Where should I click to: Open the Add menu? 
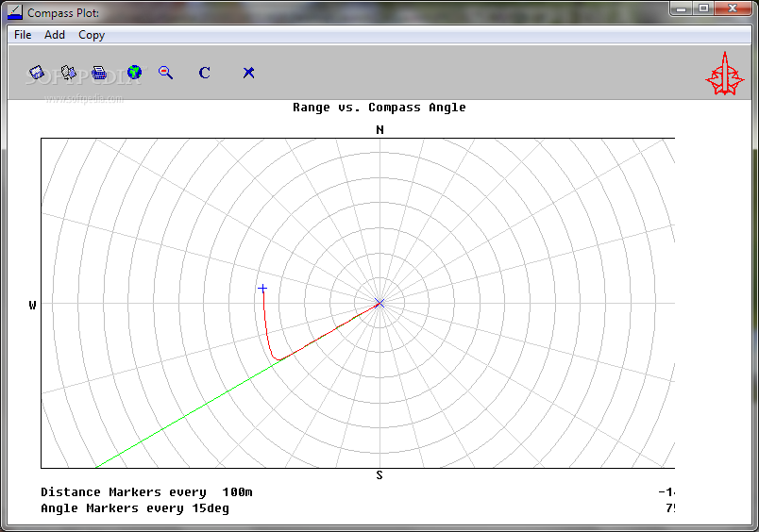click(55, 35)
